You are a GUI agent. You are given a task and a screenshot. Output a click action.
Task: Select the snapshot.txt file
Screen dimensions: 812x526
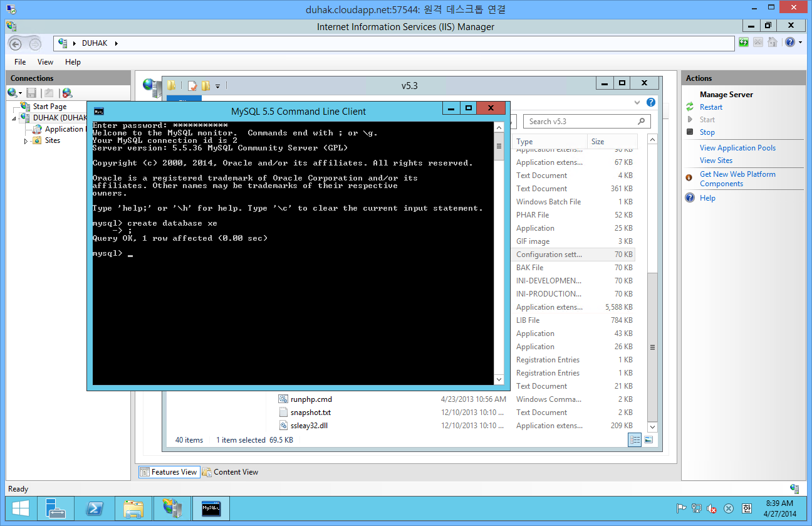(310, 413)
